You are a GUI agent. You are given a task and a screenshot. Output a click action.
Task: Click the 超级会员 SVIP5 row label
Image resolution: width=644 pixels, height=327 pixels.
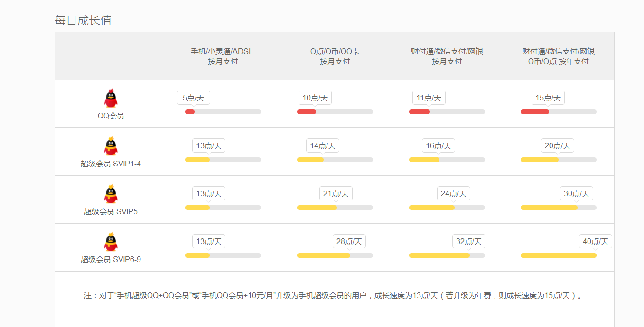point(111,211)
